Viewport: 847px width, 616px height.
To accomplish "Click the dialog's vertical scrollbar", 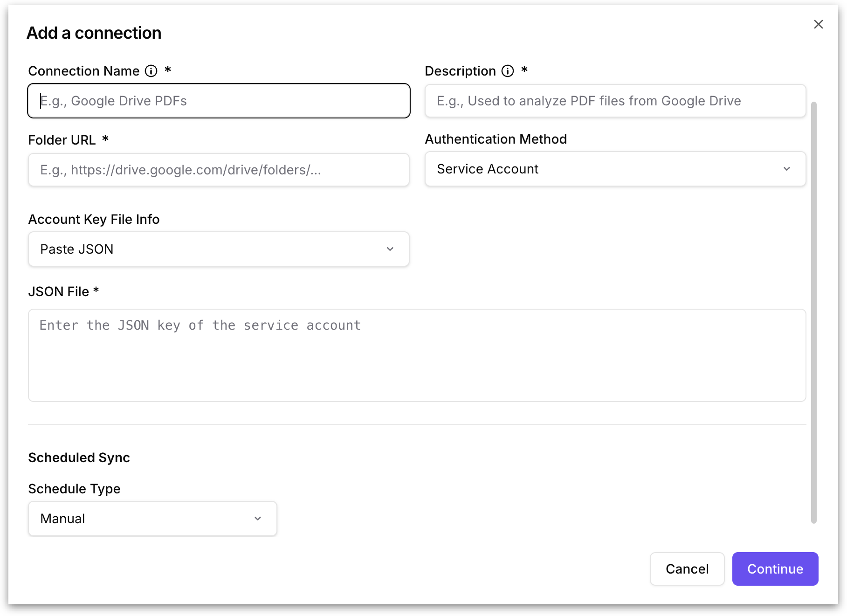I will pyautogui.click(x=814, y=312).
